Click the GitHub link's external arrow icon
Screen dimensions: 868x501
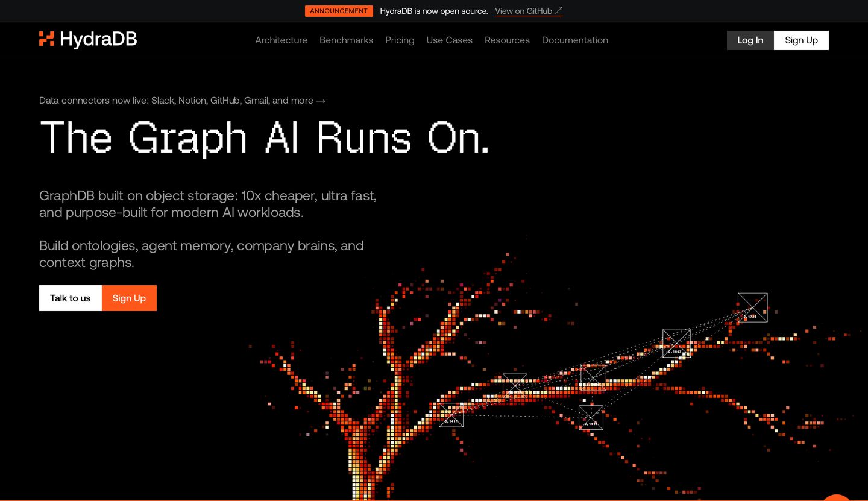pos(559,11)
